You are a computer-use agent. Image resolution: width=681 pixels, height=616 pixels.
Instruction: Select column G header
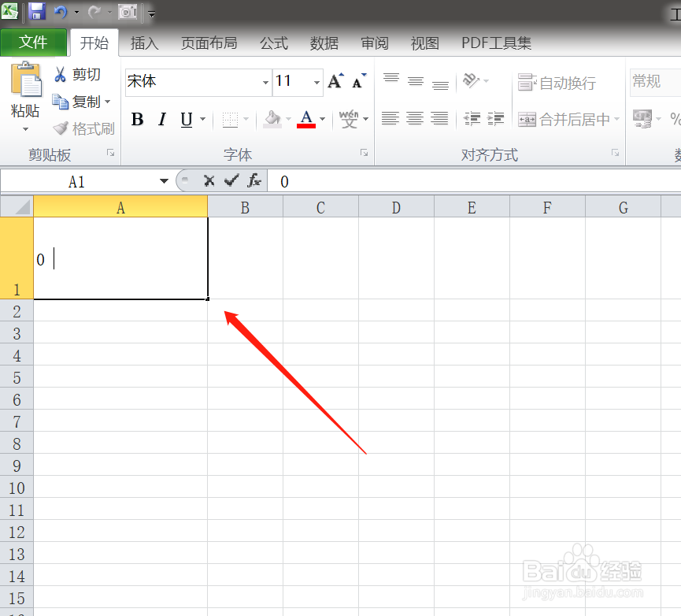tap(624, 207)
